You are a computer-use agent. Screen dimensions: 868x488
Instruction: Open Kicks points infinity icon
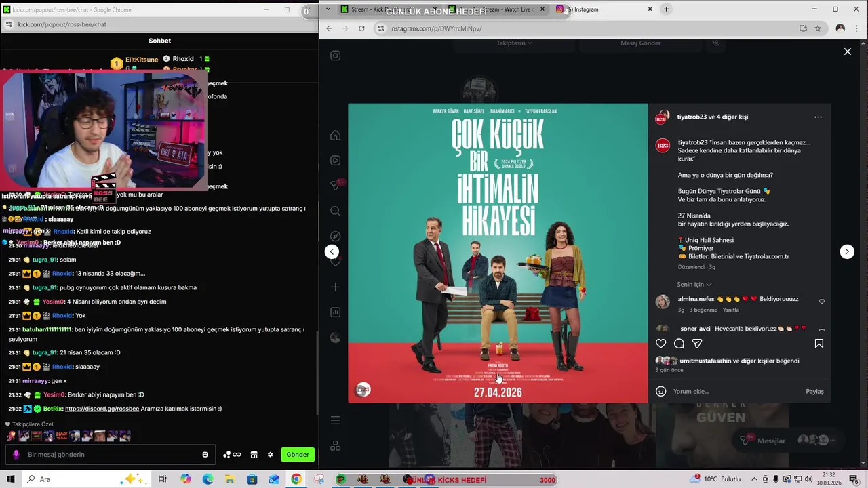232,455
